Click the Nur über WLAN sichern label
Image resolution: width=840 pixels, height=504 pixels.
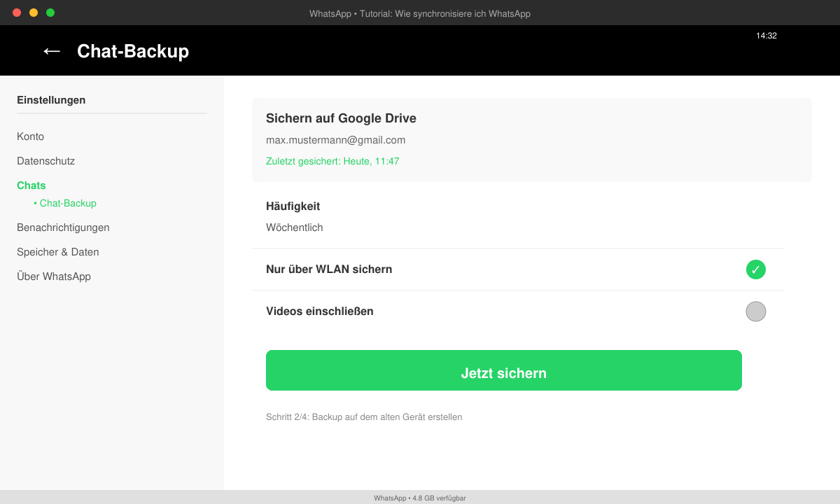[x=329, y=269]
